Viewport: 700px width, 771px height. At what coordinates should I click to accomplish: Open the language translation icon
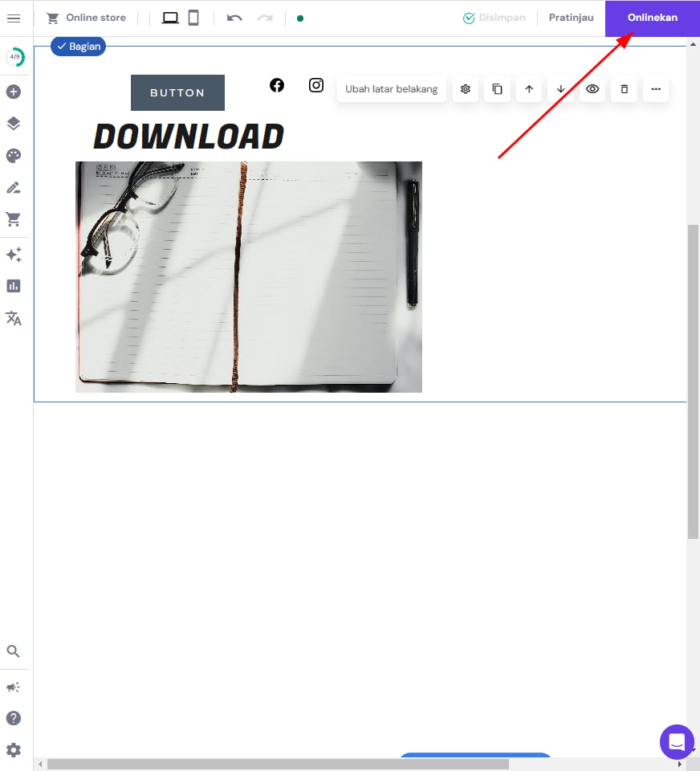pyautogui.click(x=14, y=318)
